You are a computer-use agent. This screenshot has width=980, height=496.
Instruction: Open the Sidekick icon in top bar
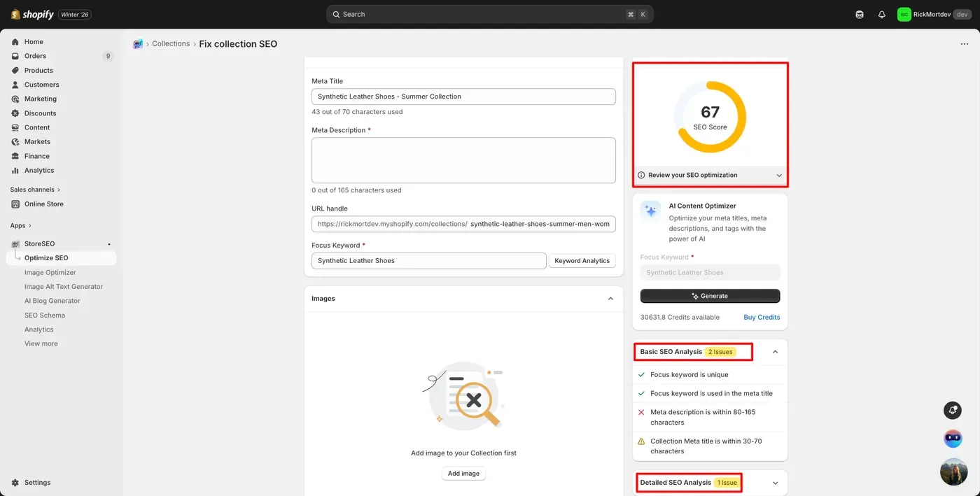860,14
